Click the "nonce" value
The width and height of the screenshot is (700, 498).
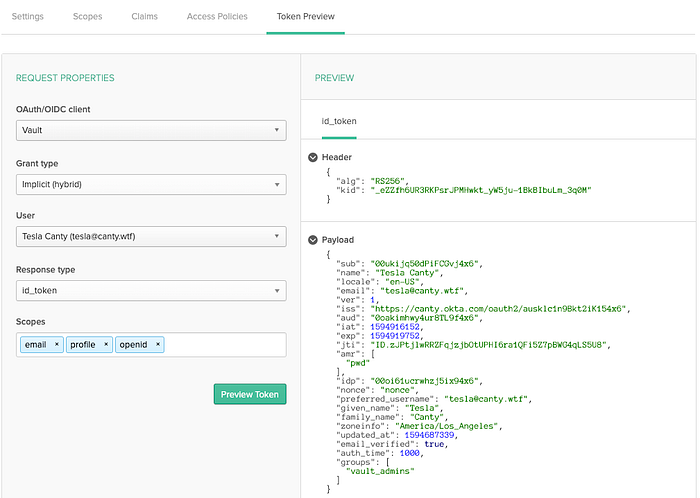click(x=397, y=390)
